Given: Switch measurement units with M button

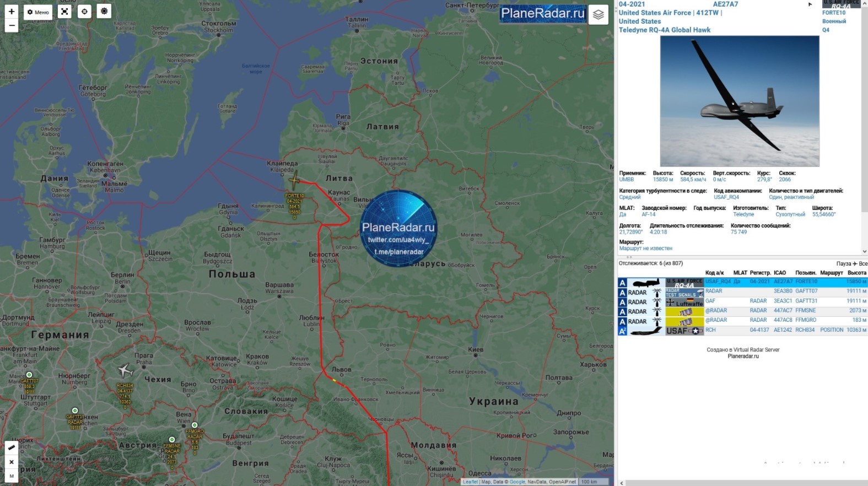Looking at the screenshot, I should (x=11, y=476).
